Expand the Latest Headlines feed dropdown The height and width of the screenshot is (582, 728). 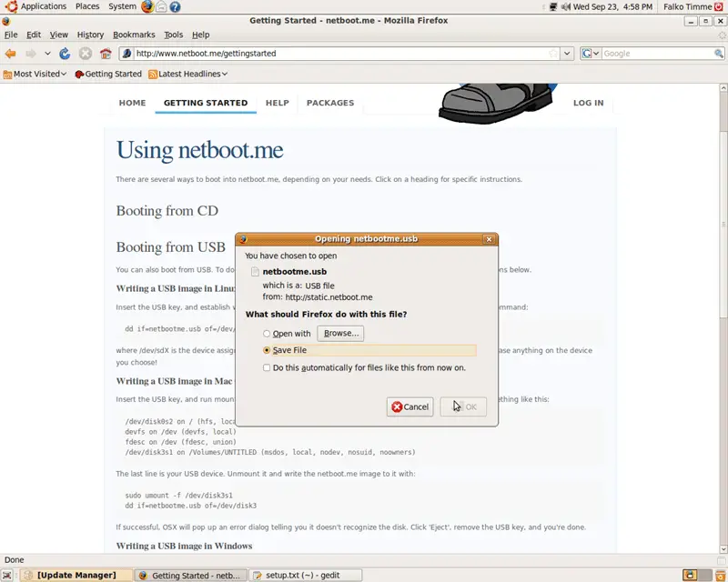pyautogui.click(x=188, y=75)
